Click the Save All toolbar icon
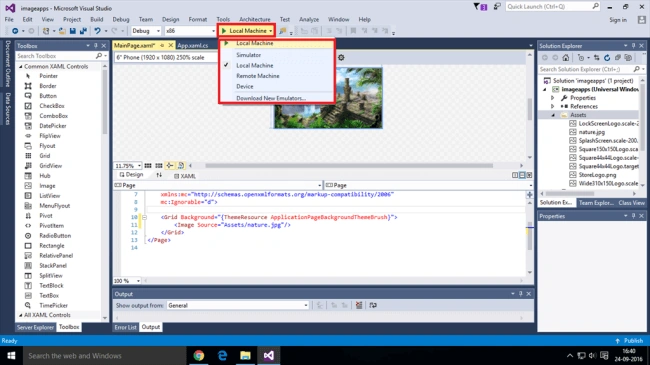This screenshot has height=365, width=650. click(83, 31)
